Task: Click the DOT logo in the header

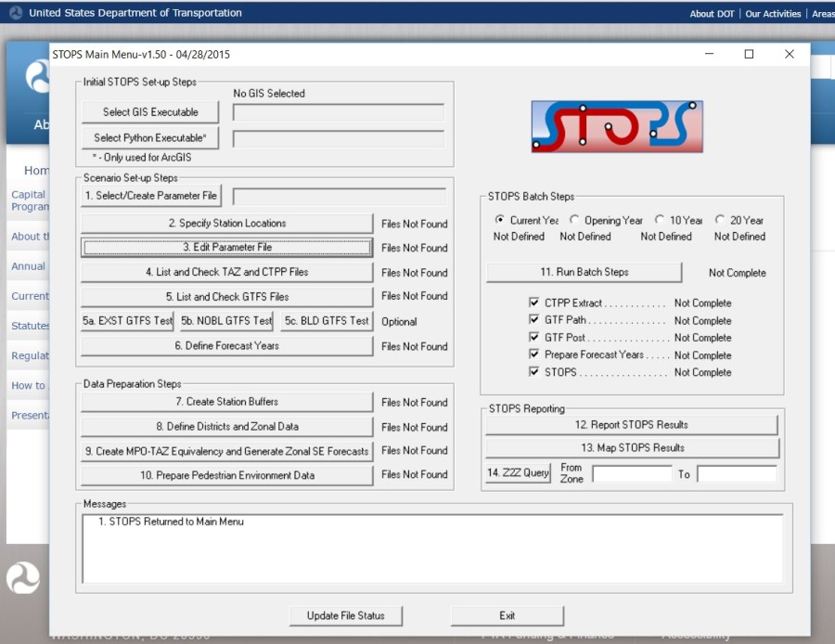Action: click(15, 13)
